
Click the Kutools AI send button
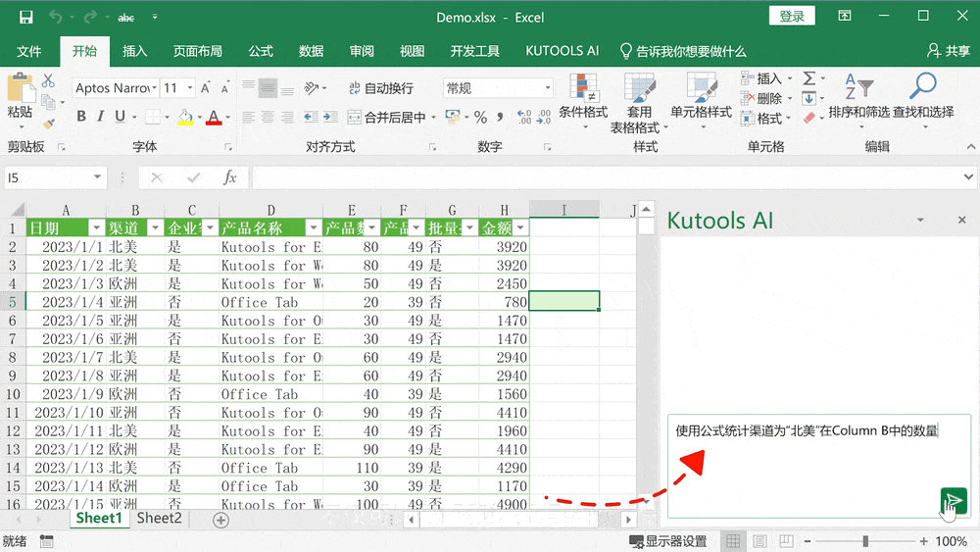[x=953, y=501]
